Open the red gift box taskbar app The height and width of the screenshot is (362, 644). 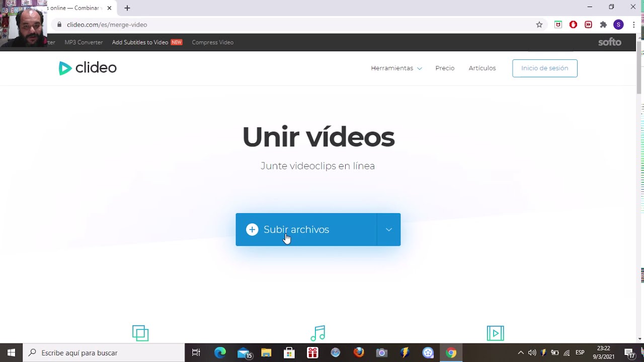[312, 352]
